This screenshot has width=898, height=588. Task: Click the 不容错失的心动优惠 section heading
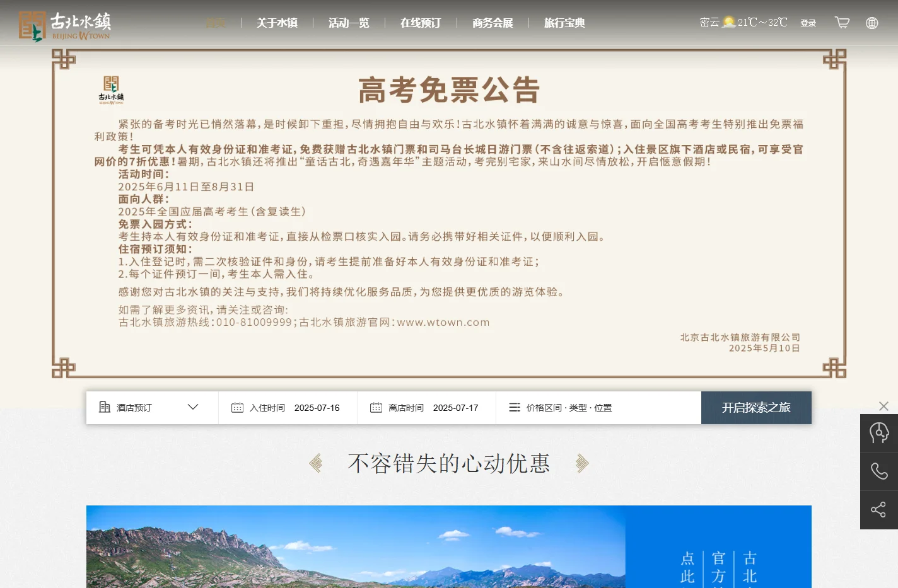pos(449,463)
